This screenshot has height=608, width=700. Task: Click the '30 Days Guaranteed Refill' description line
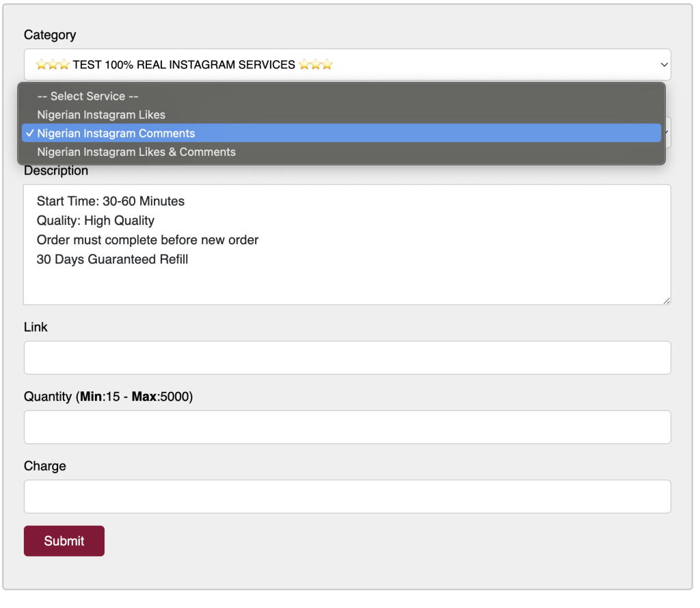pos(112,259)
